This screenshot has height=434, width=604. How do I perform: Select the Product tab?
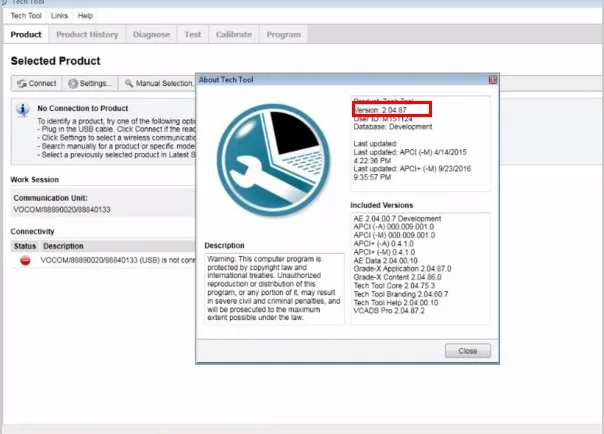pyautogui.click(x=26, y=35)
